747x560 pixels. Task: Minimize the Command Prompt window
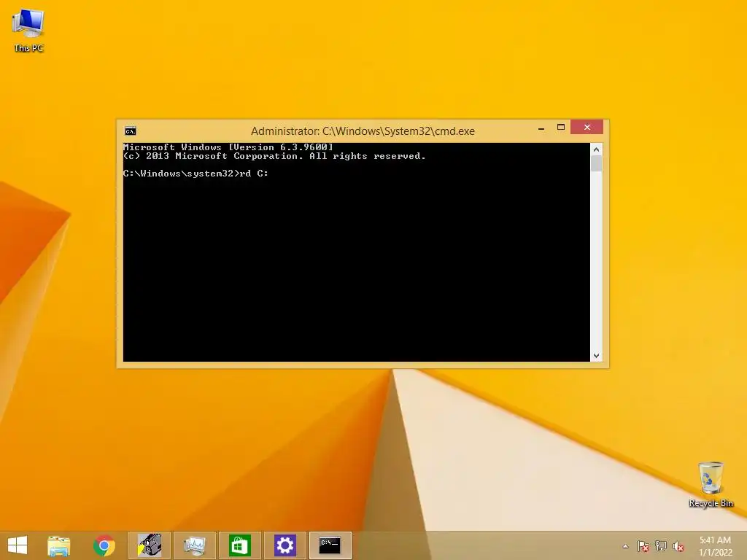(x=541, y=128)
